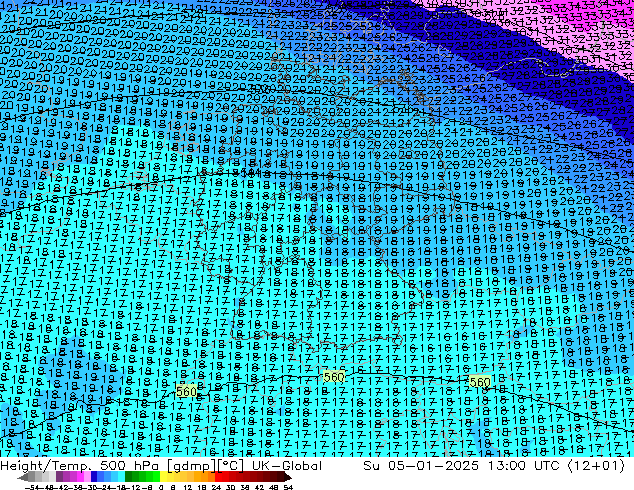Click the date 'Su 05-01-2025'
This screenshot has height=490, width=634.
(x=421, y=466)
